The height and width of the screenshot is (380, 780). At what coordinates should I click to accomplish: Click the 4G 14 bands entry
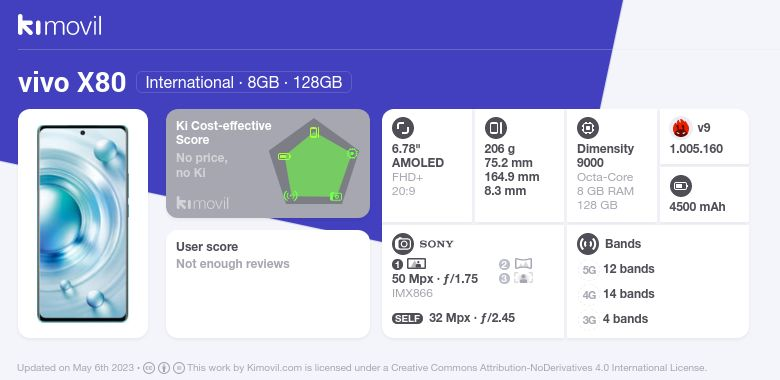coord(617,294)
